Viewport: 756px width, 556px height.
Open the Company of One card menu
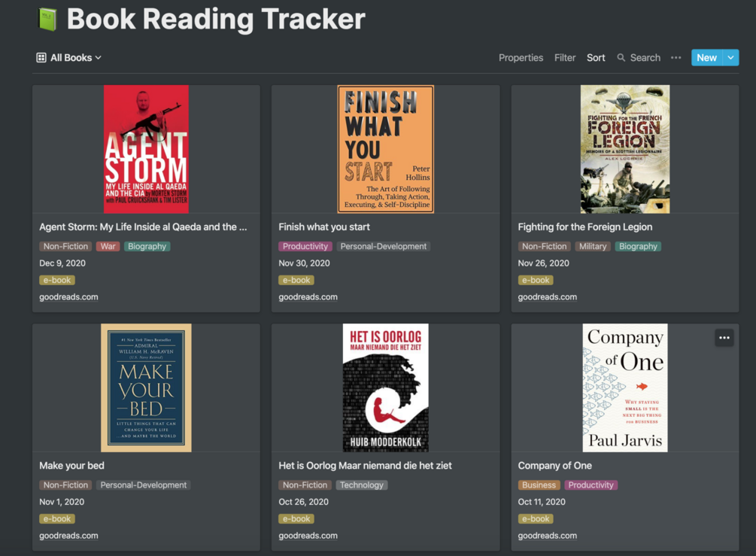[x=724, y=338]
